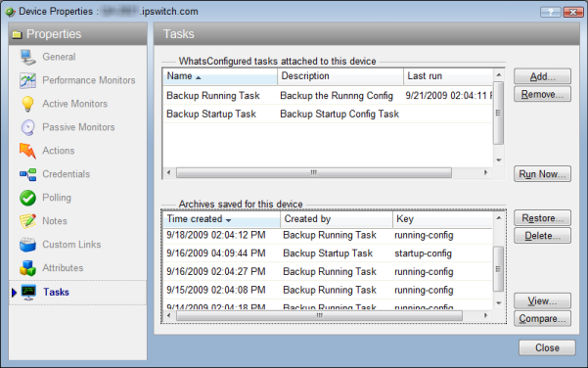The height and width of the screenshot is (368, 588).
Task: Click the Delete... archive button
Action: pyautogui.click(x=542, y=236)
